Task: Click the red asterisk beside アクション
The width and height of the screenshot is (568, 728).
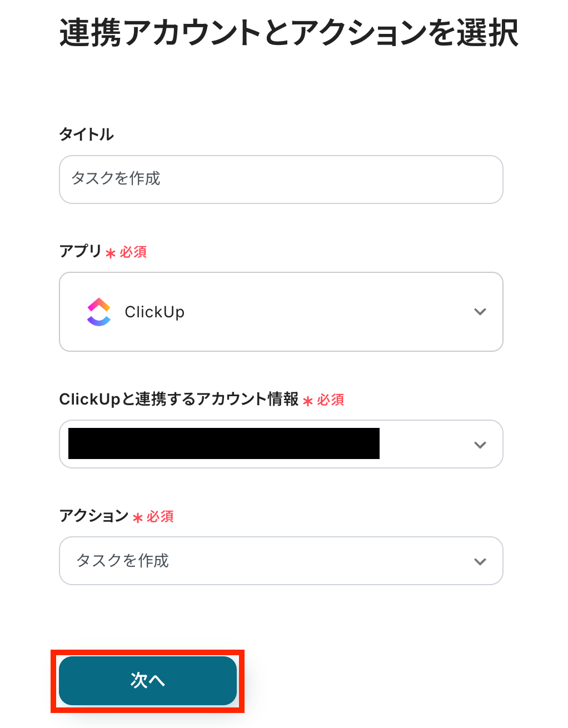Action: (138, 518)
